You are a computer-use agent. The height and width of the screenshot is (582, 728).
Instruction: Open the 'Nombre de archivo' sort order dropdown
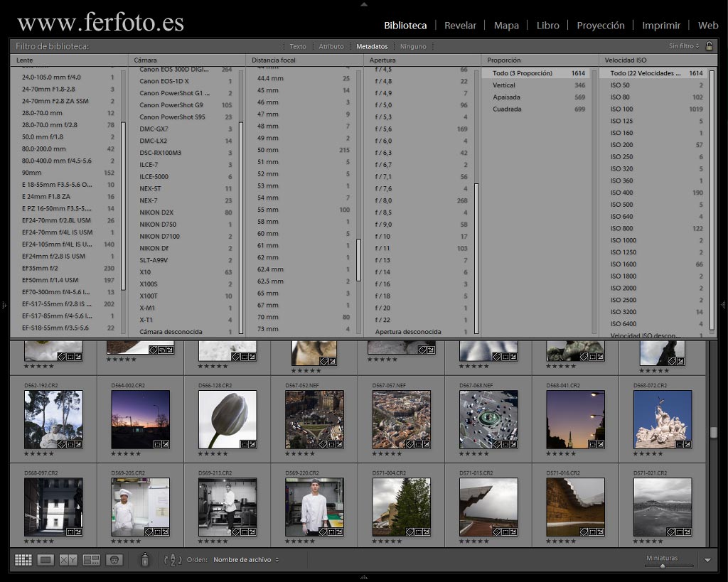pos(246,560)
